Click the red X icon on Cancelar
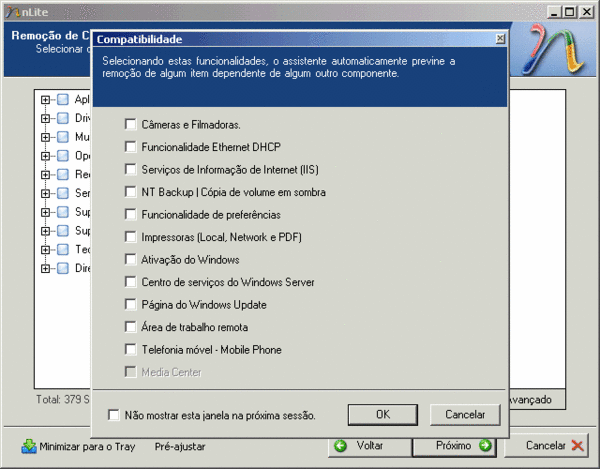This screenshot has width=600, height=469. click(577, 446)
